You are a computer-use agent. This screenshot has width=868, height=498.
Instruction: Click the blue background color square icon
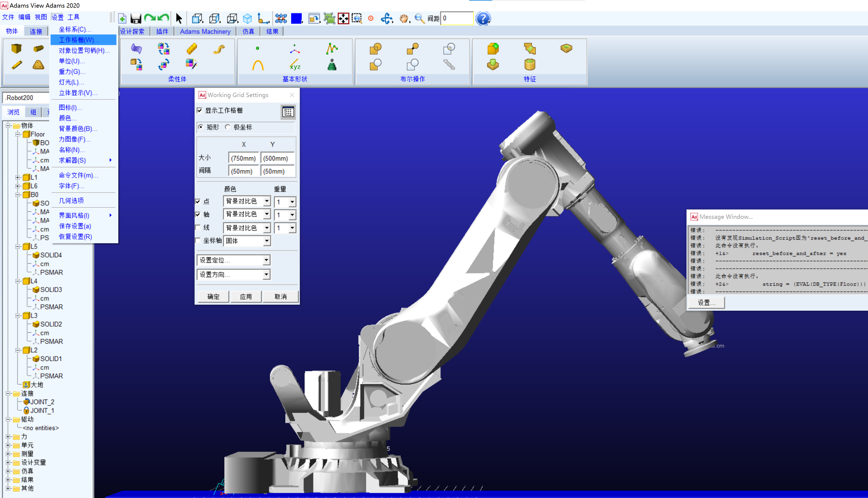[x=296, y=18]
